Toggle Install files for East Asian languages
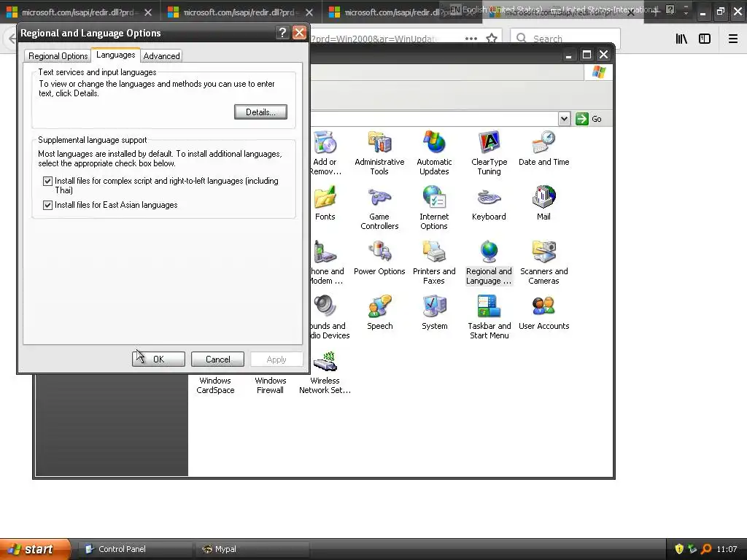The height and width of the screenshot is (560, 747). 47,205
